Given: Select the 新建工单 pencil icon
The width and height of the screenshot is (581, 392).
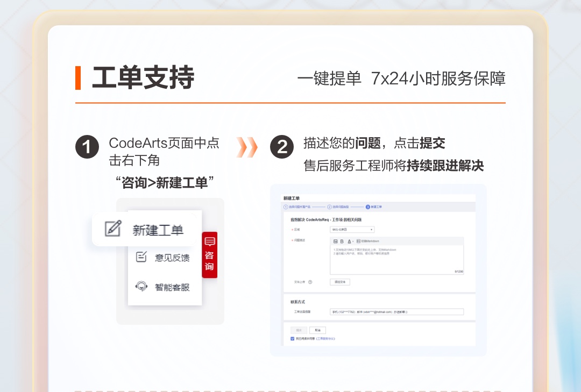Looking at the screenshot, I should click(x=113, y=230).
